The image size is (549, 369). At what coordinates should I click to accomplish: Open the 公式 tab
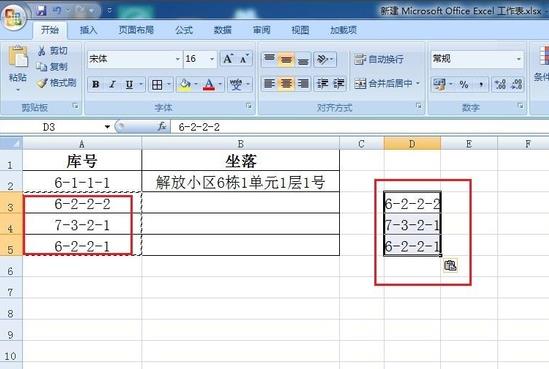(184, 30)
